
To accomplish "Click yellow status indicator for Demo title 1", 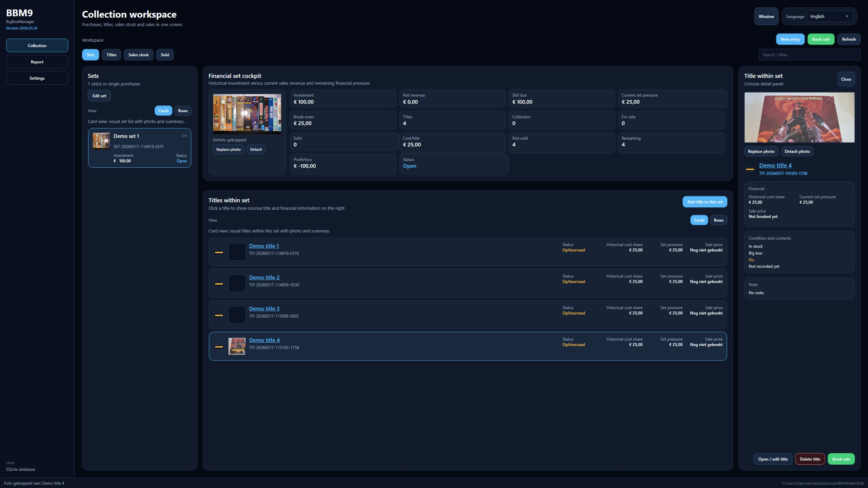I will (219, 252).
